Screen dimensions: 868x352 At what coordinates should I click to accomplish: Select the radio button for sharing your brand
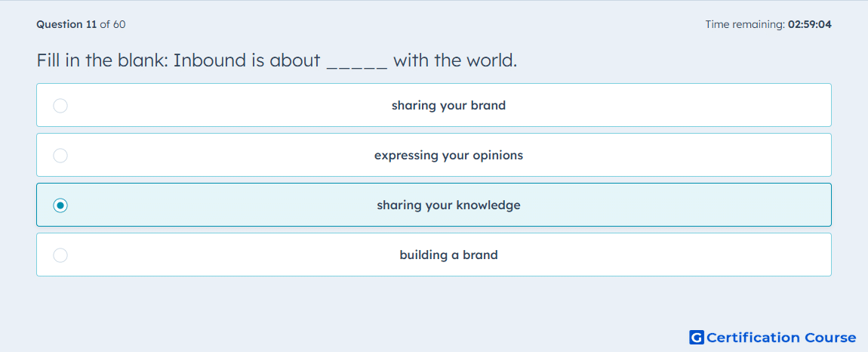coord(60,105)
